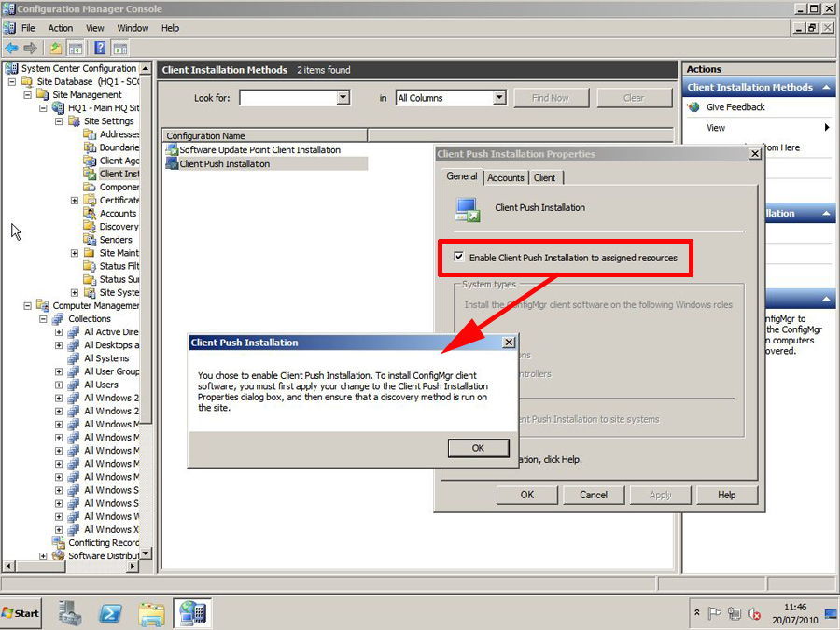Open the Action menu
This screenshot has width=840, height=630.
(x=60, y=28)
